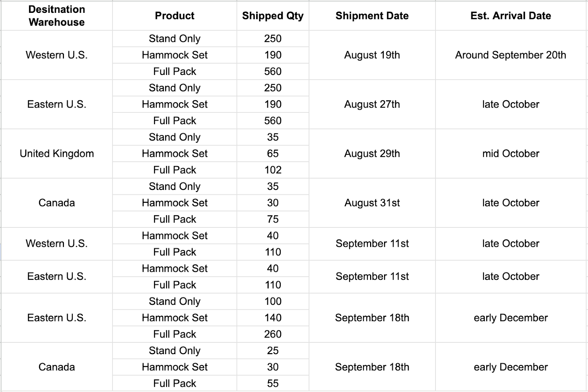Click the Desitnation Warehouse header cell
588x392 pixels.
pos(57,16)
